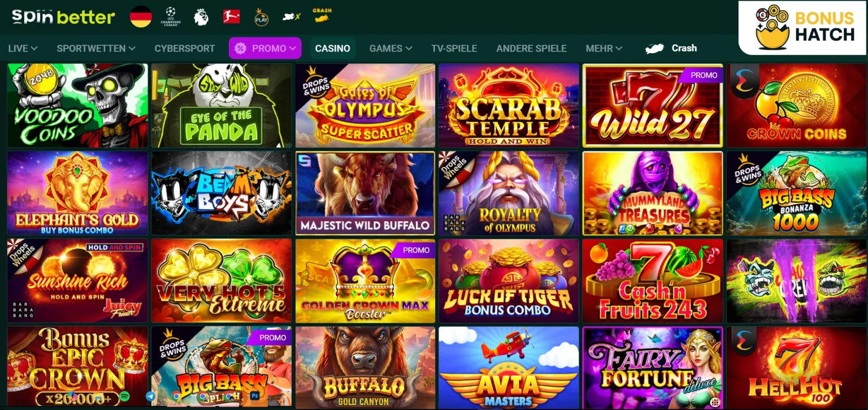Click the German flag language icon
Screen dimensions: 868x410
click(141, 17)
